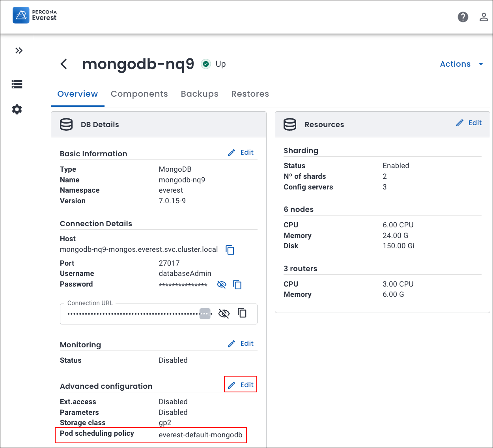Show the hidden connection URL

click(224, 314)
